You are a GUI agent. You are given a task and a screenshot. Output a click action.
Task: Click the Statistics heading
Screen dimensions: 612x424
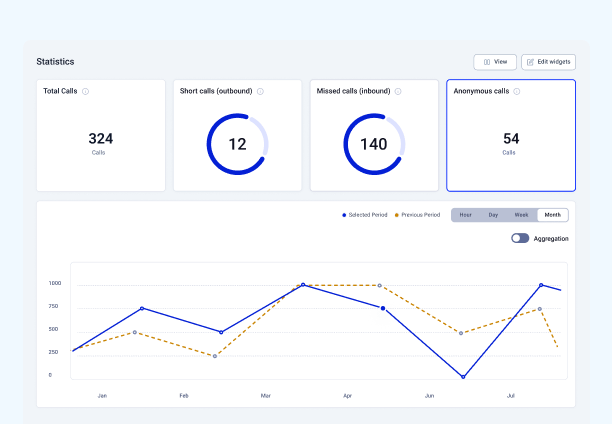coord(55,62)
